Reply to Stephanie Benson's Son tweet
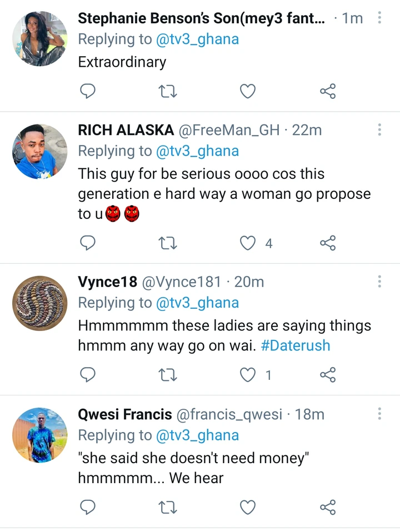The image size is (400, 532). tap(88, 91)
